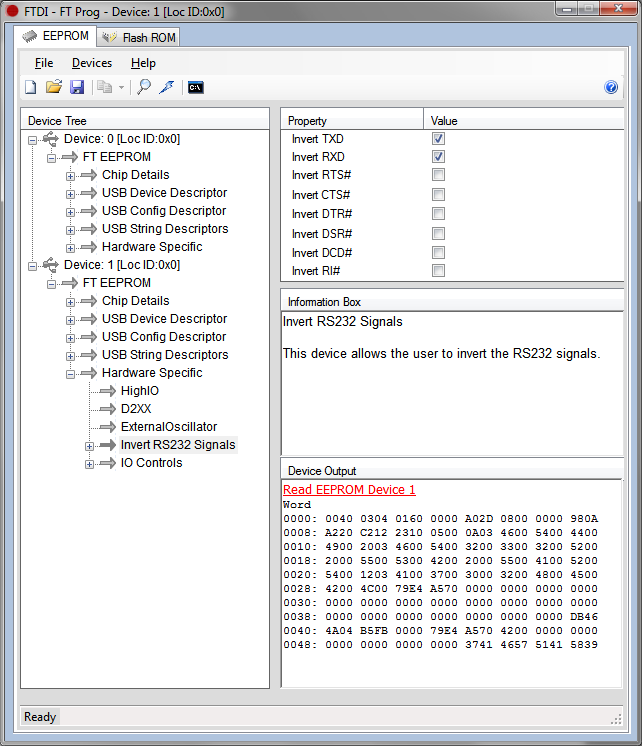Viewport: 642px width, 746px height.
Task: Expand the IO Controls node
Action: pos(89,464)
